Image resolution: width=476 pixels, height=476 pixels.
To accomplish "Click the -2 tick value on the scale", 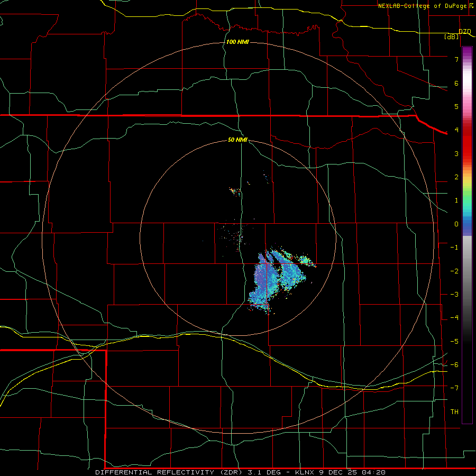I will (454, 271).
